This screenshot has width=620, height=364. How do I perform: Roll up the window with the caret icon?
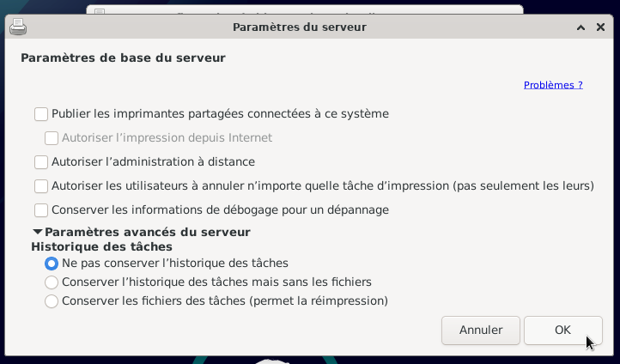coord(580,27)
